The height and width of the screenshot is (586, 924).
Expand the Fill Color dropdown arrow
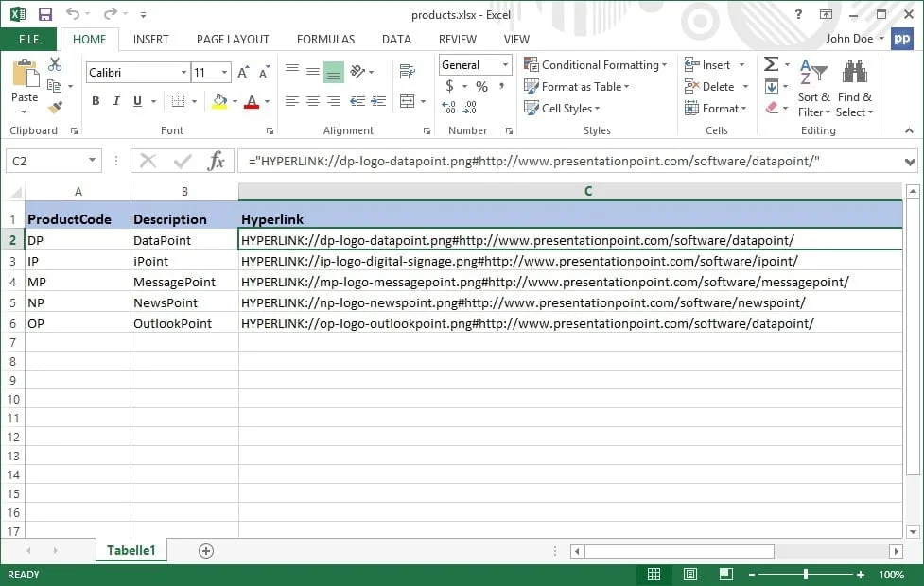pyautogui.click(x=234, y=101)
